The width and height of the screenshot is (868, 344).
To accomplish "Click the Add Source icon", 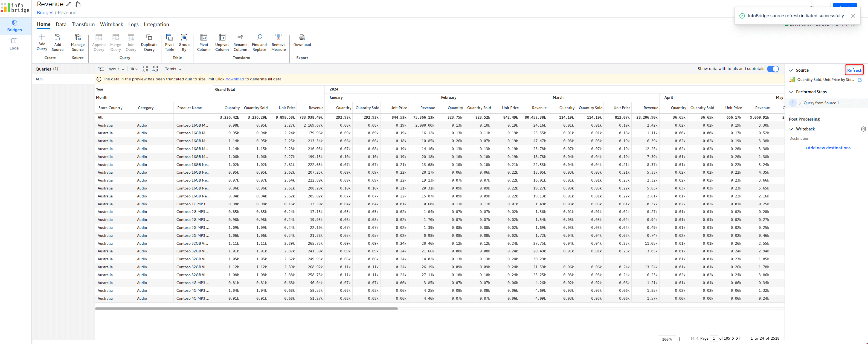I will tap(58, 37).
